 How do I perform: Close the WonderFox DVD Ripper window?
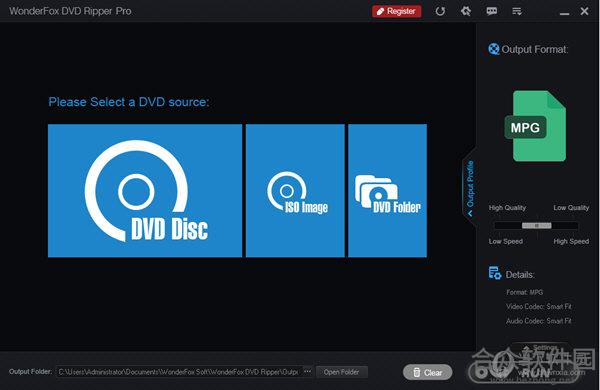tap(584, 11)
